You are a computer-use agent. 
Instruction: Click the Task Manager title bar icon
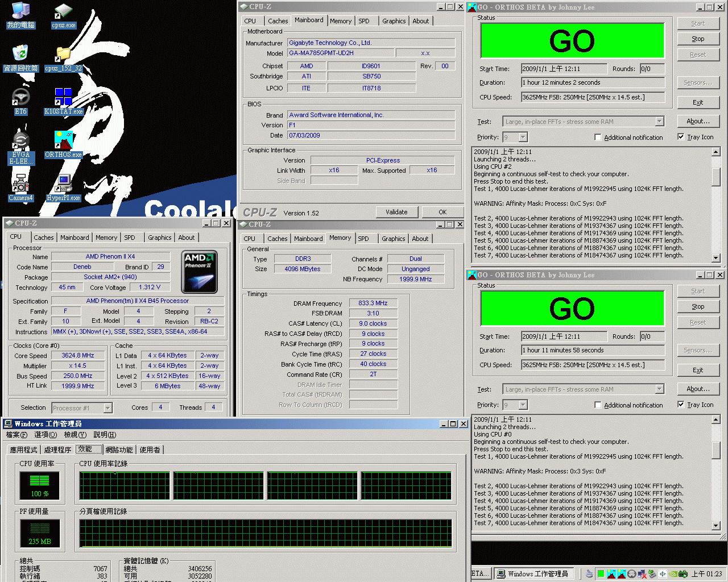[8, 423]
